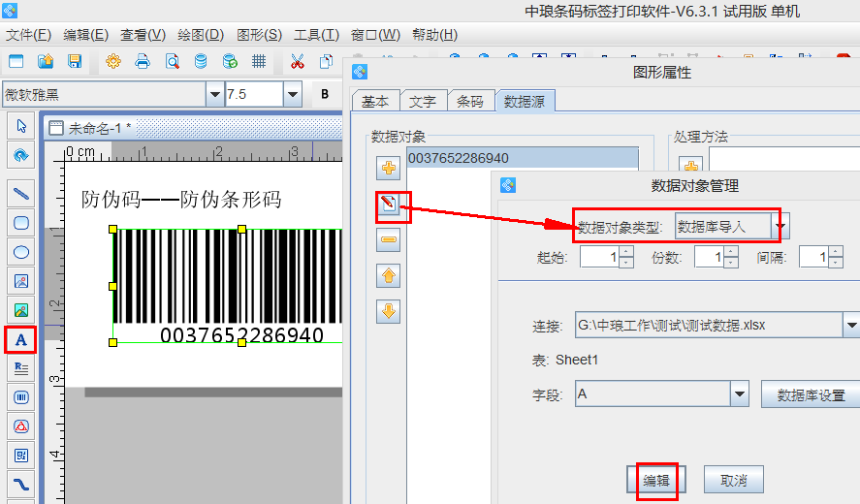Click the 编辑 button
Screen dimensions: 860x504
click(656, 480)
